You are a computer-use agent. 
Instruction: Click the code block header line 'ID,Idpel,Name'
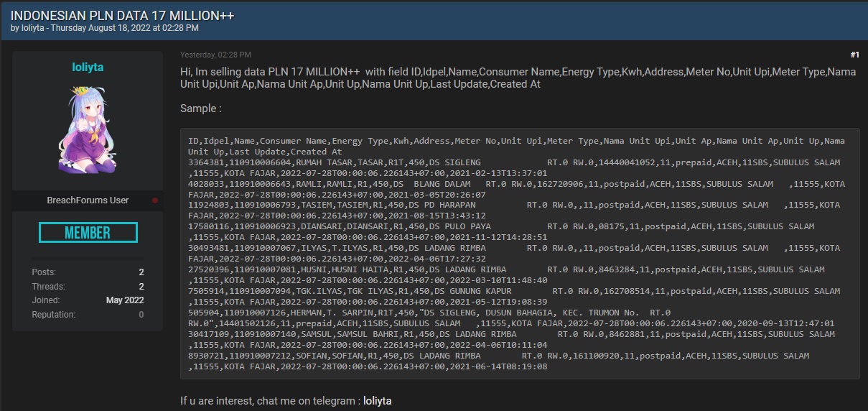click(x=516, y=146)
